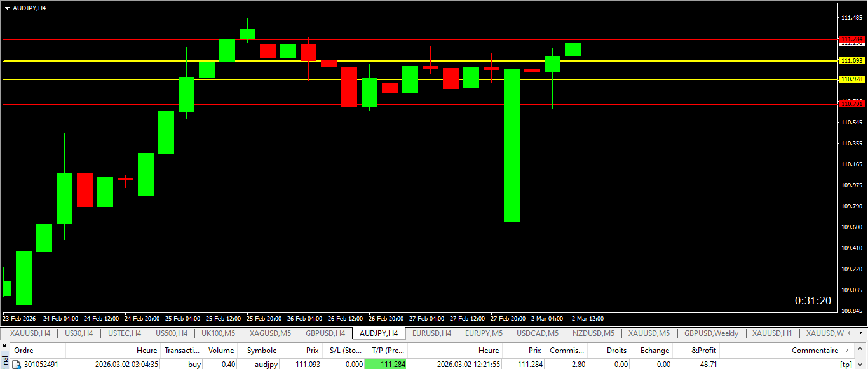
Task: Open the NZDUSD,M5 chart tab
Action: (x=593, y=333)
